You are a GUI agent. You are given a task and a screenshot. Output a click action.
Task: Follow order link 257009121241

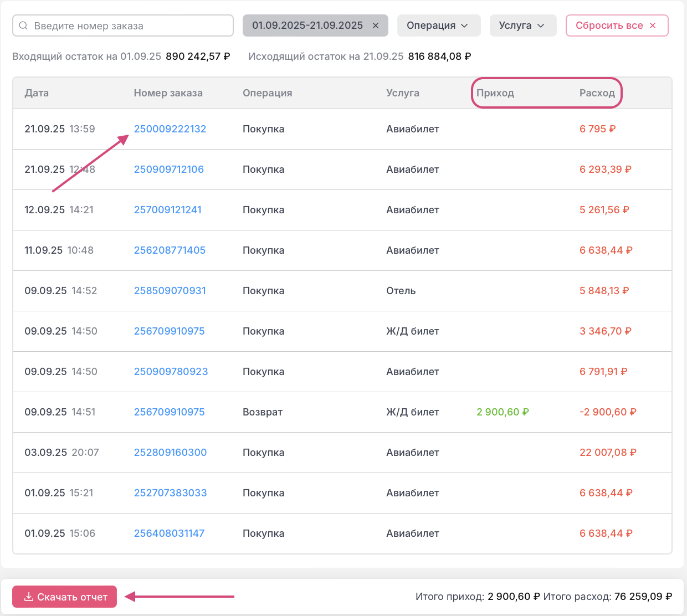(168, 210)
